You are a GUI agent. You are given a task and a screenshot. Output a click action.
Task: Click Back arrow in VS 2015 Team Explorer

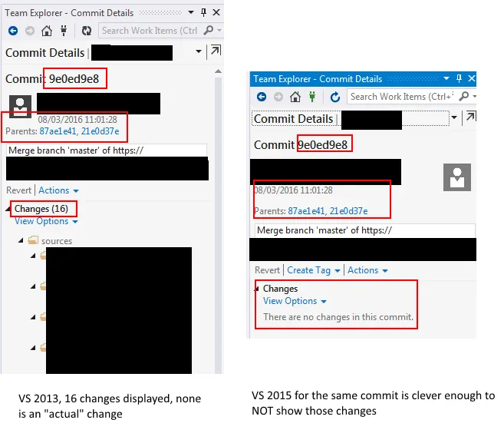pos(262,97)
